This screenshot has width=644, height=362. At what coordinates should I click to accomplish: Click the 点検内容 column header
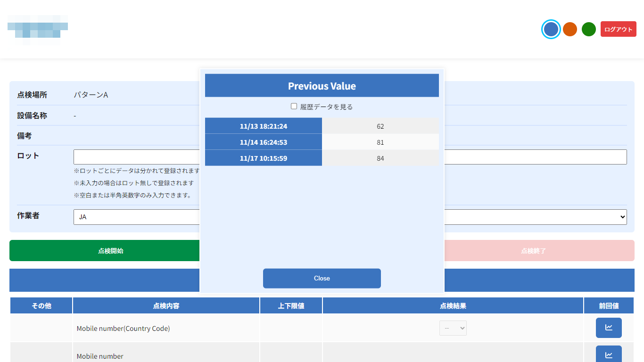tap(166, 306)
